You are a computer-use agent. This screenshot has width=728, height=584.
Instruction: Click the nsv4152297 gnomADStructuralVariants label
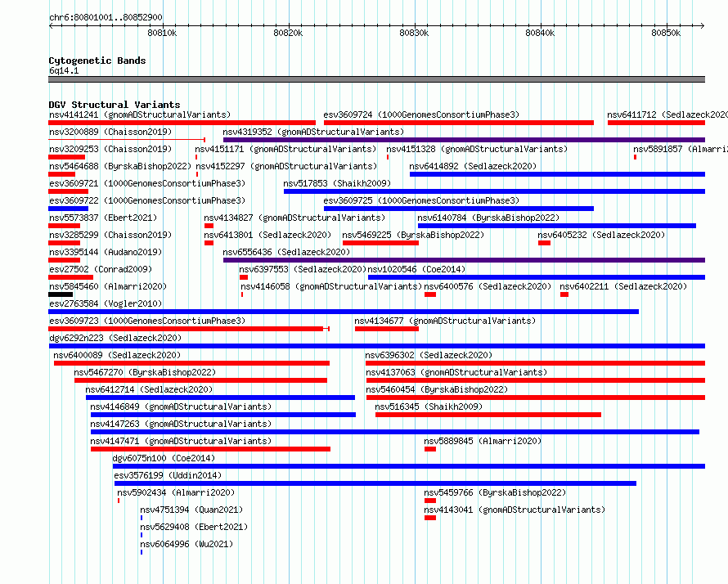click(286, 166)
